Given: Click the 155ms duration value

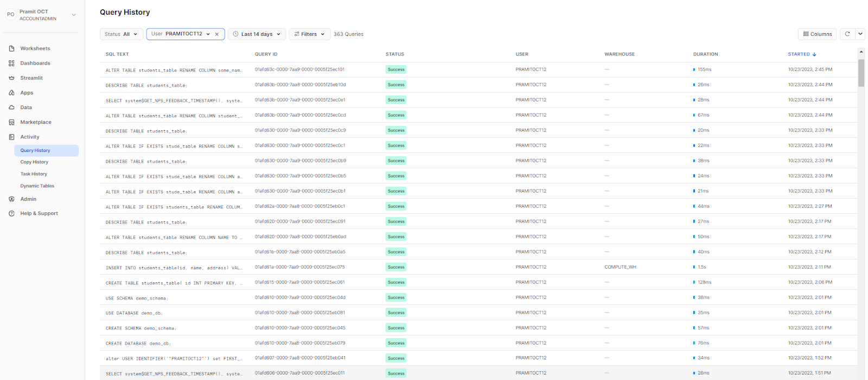Looking at the screenshot, I should pyautogui.click(x=705, y=69).
